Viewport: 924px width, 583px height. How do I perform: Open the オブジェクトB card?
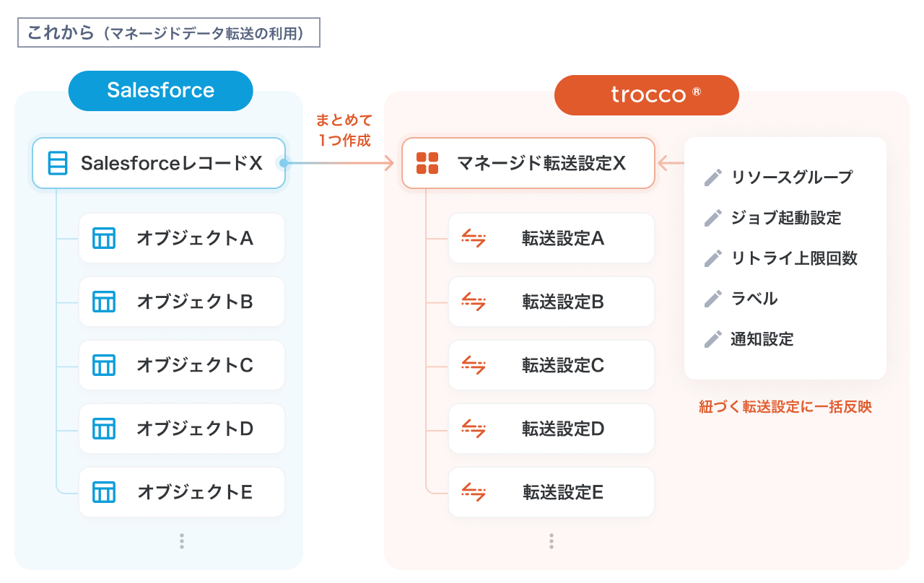pos(182,302)
